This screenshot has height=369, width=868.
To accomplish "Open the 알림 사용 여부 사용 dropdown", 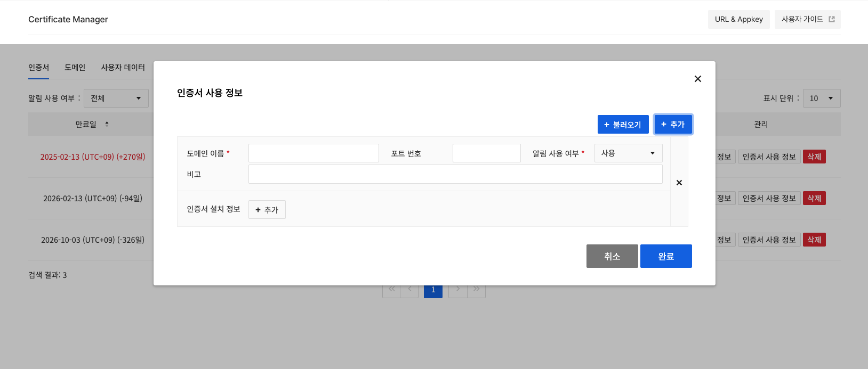I will click(x=628, y=153).
